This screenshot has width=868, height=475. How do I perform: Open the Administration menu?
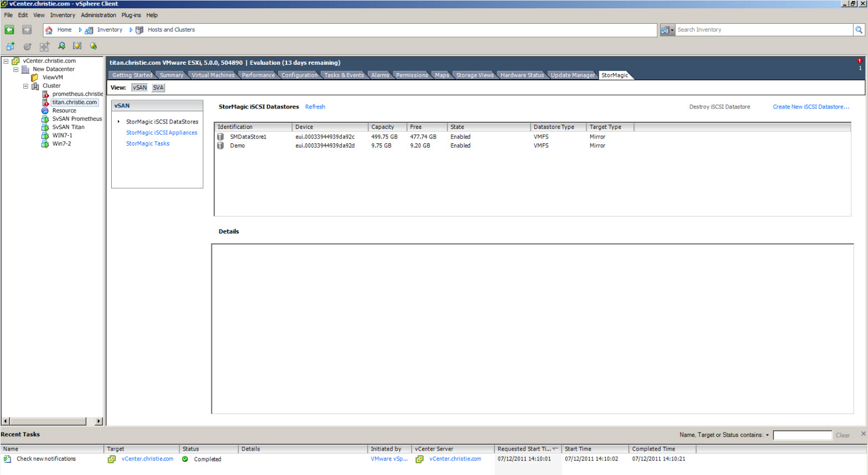(x=98, y=15)
